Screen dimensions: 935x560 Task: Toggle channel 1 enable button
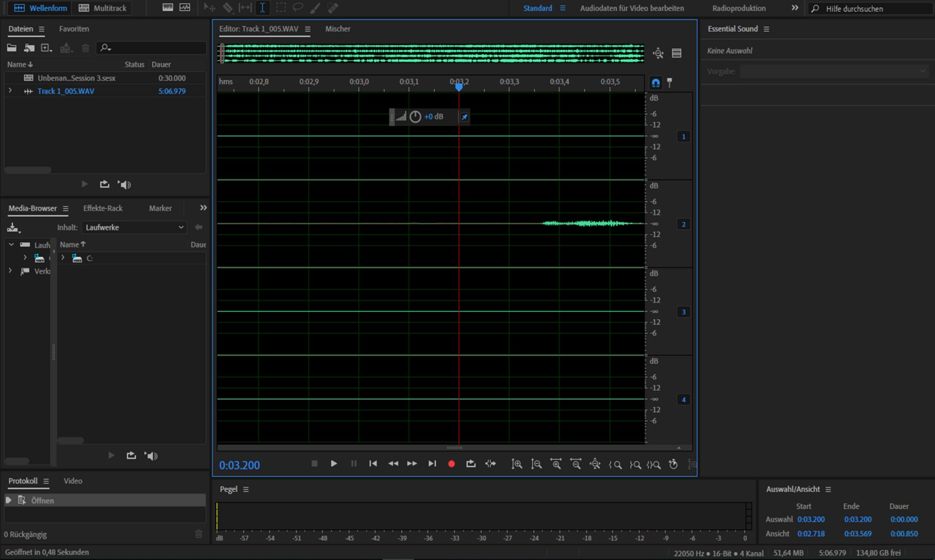[683, 137]
